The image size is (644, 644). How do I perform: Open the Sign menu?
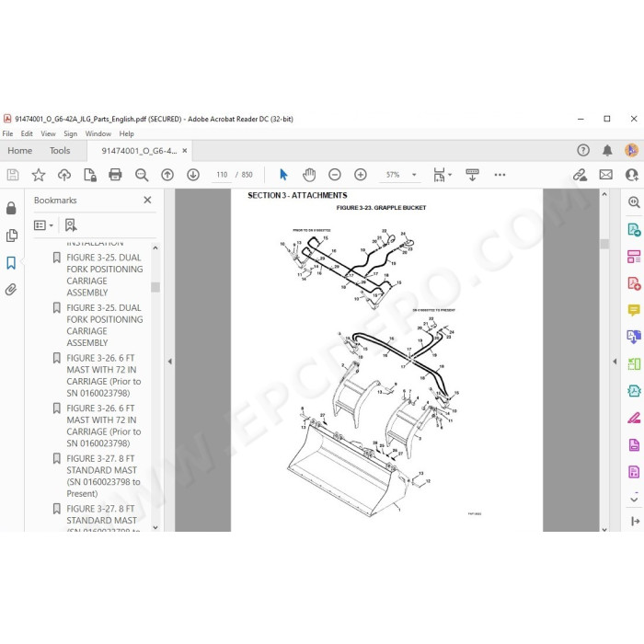(70, 134)
